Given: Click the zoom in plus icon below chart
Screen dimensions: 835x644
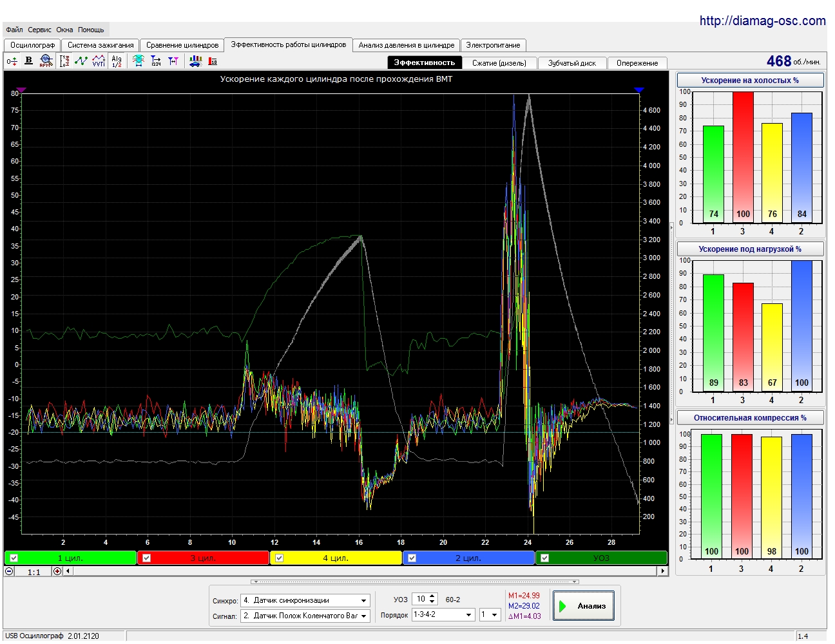Looking at the screenshot, I should tap(57, 571).
